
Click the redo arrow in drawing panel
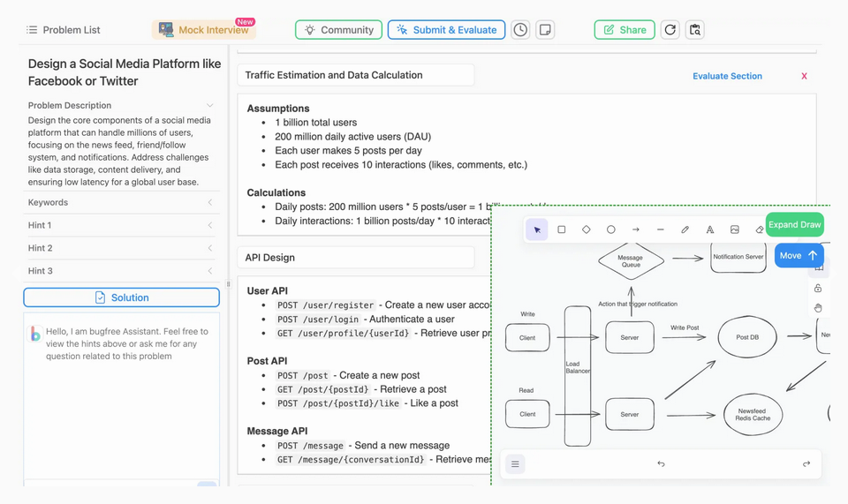pyautogui.click(x=806, y=464)
